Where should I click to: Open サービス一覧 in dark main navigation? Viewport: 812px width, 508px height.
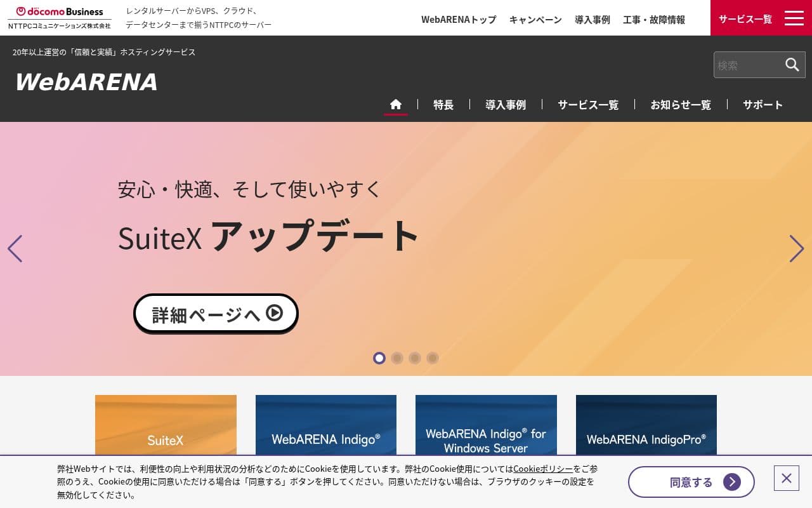pyautogui.click(x=588, y=105)
